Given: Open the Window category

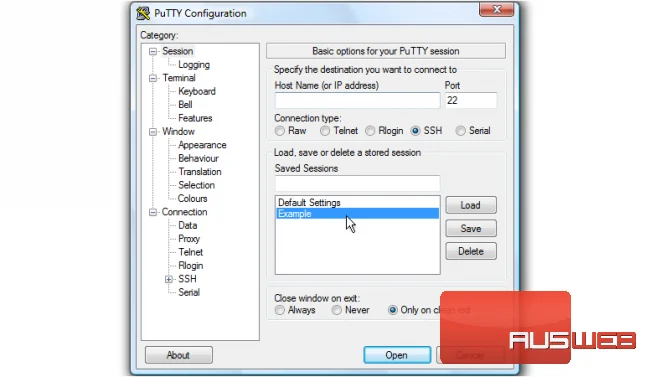Looking at the screenshot, I should coord(178,131).
